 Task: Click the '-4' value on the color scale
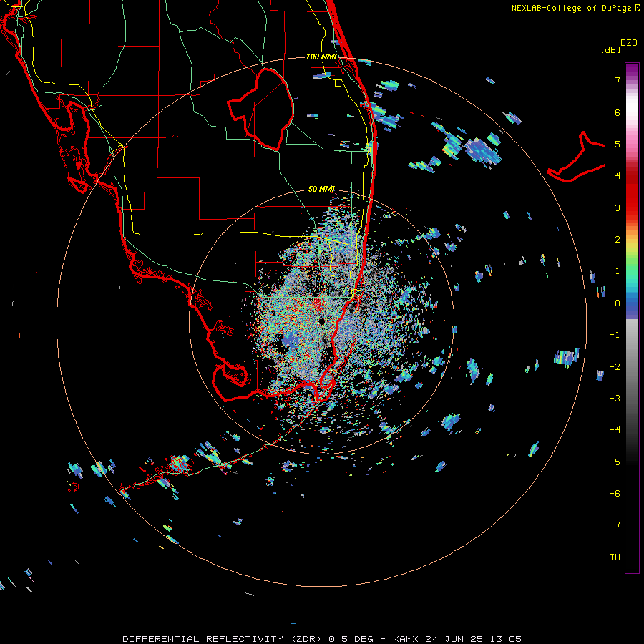615,430
